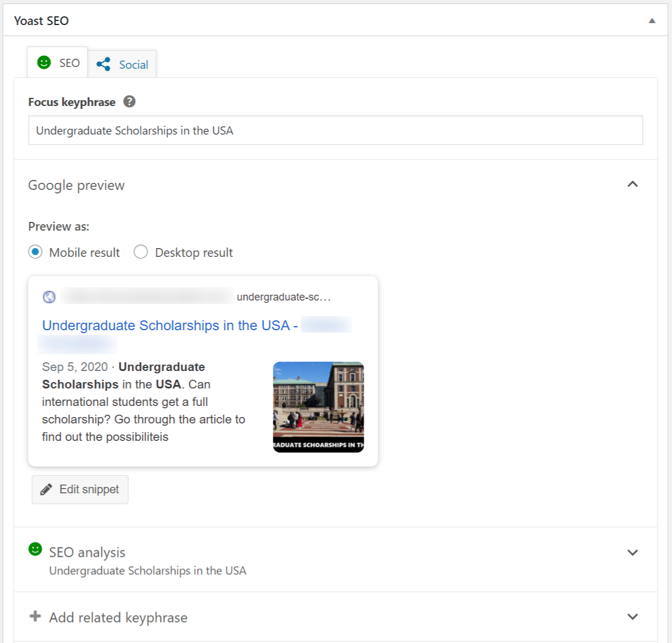Click the share icon on Social tab
This screenshot has height=643, width=672.
103,64
